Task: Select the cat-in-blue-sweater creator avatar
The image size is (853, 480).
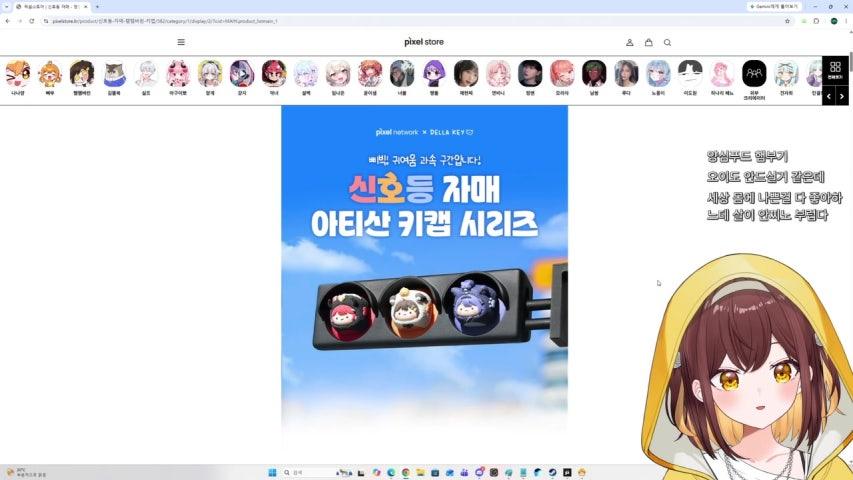Action: click(x=114, y=73)
